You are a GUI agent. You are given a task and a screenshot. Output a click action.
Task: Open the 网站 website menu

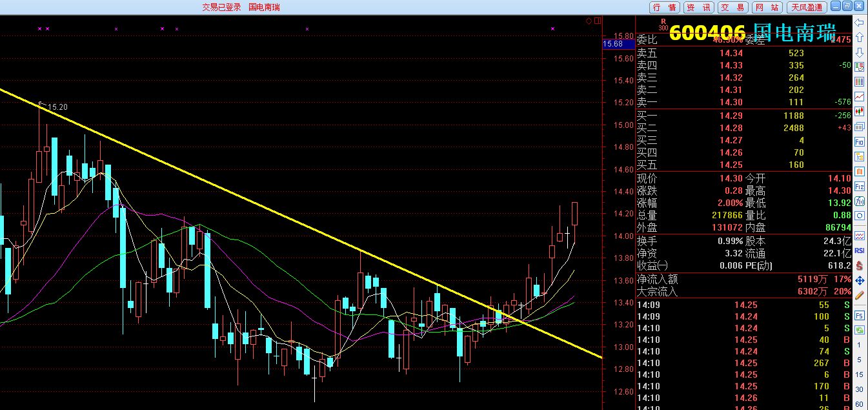pos(767,7)
